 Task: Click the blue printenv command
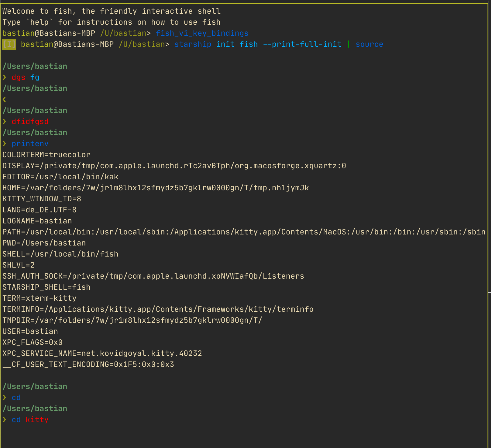pos(30,144)
